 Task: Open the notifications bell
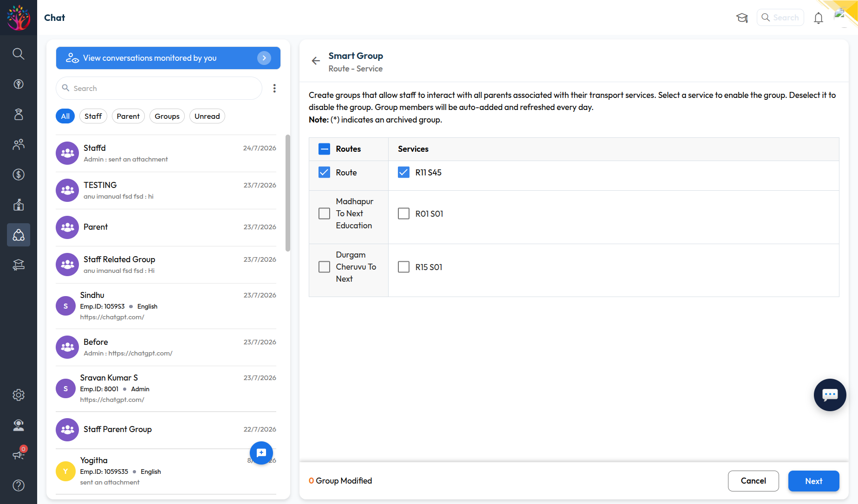pyautogui.click(x=819, y=18)
